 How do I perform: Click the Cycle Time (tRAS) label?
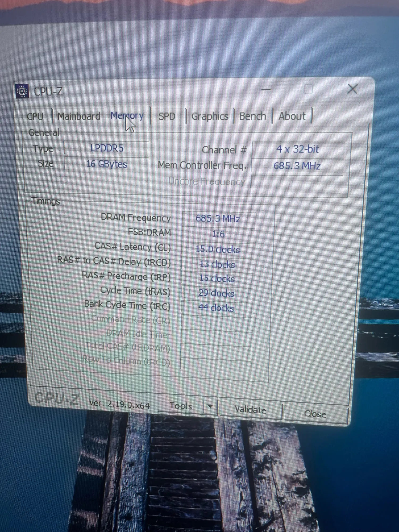coord(135,291)
